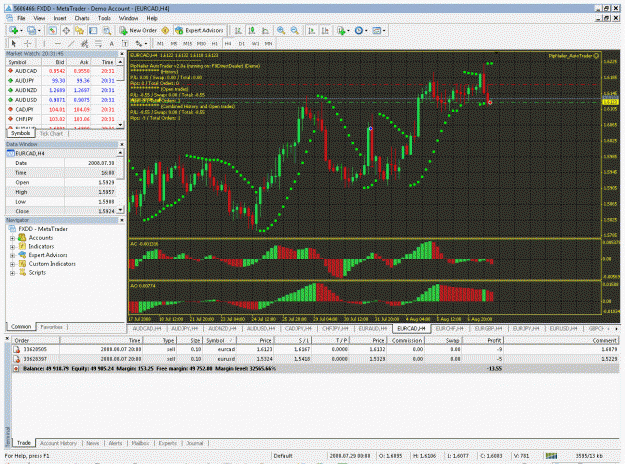The image size is (625, 464).
Task: Click the New Chart toolbar icon
Action: click(x=14, y=30)
